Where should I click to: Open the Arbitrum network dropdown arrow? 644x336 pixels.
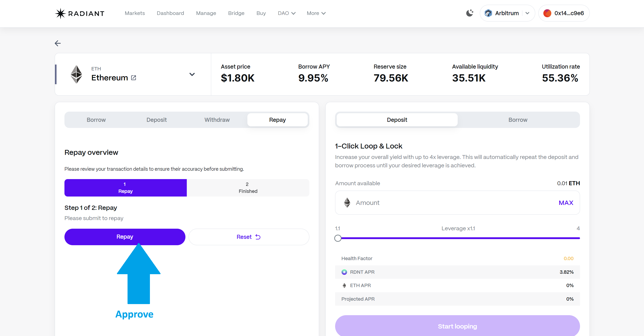[527, 13]
